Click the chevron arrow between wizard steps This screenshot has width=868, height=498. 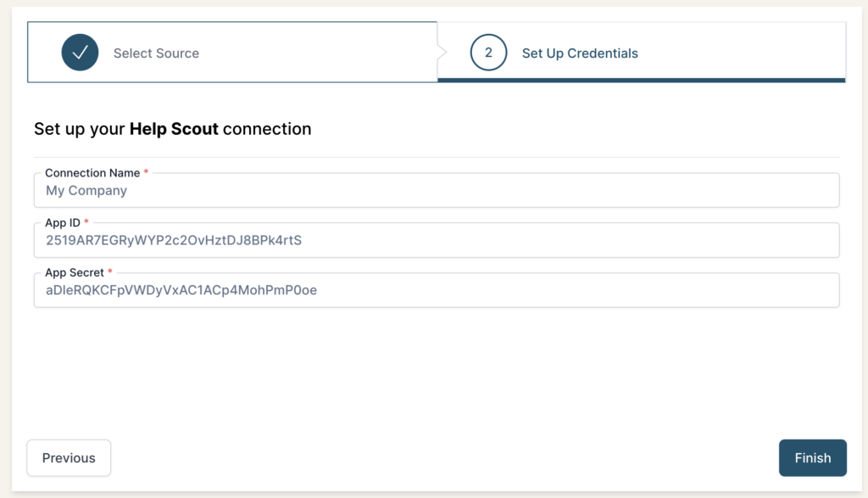tap(441, 53)
